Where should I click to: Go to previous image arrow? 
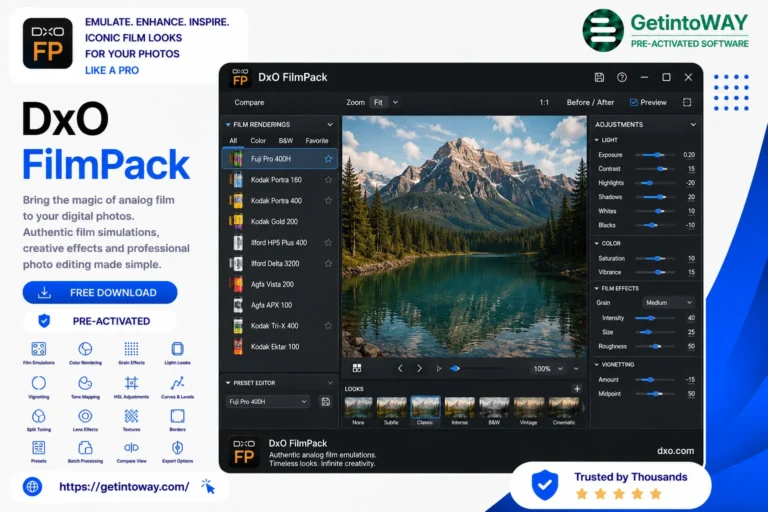(400, 368)
